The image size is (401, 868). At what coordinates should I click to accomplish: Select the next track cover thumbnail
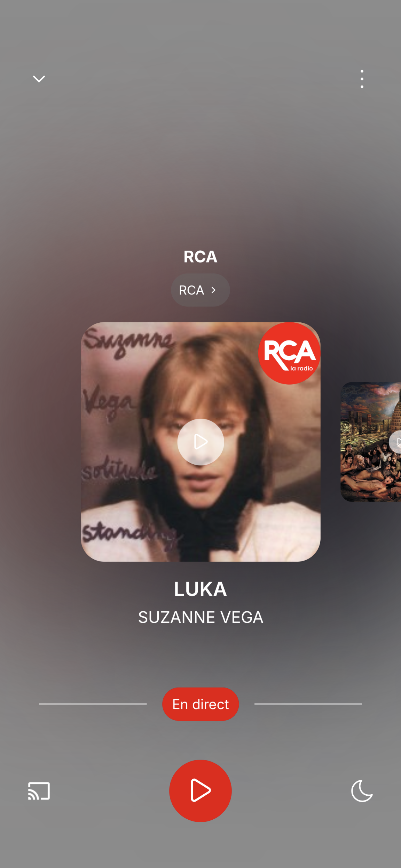point(371,442)
